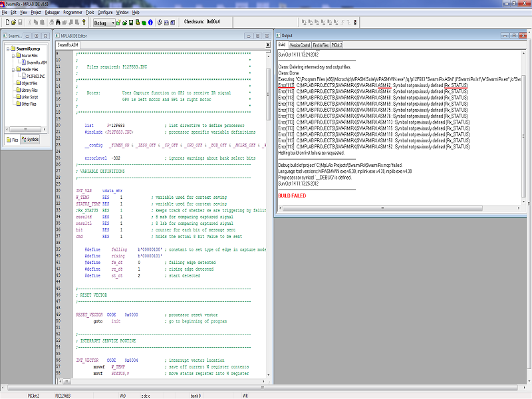Screen dimensions: 532x399
Task: Close the SwarmiRx.ASM file with the X button
Action: tap(268, 45)
